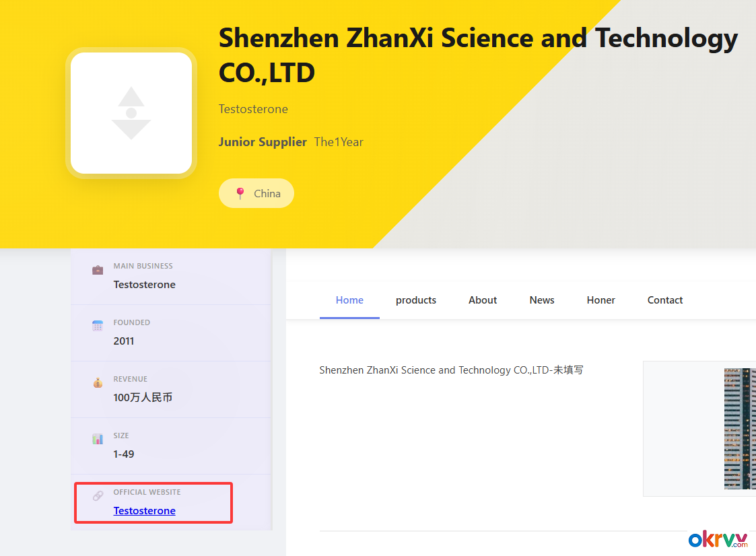Open the News tab
The image size is (756, 556).
tap(542, 300)
